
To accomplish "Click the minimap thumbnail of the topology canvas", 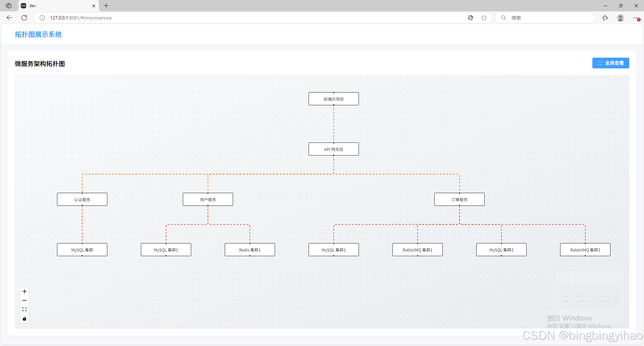I will pyautogui.click(x=590, y=296).
